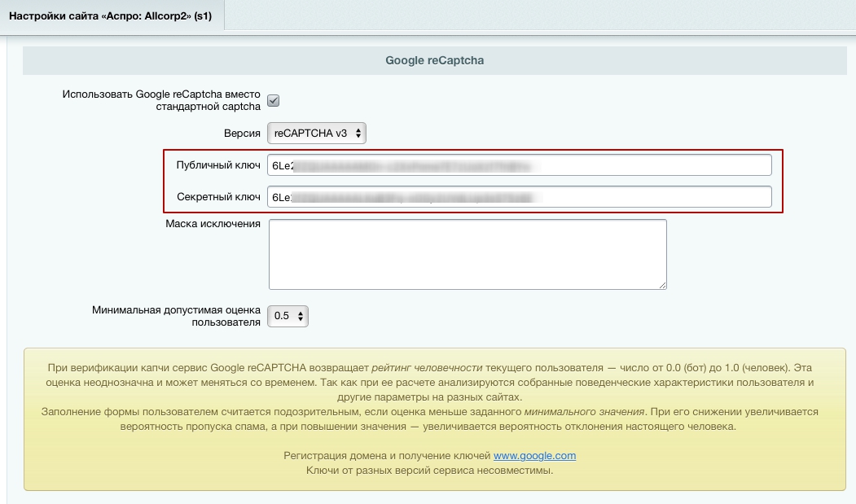Screen dimensions: 856x504
Task: Open the minimum score 0.5 dropdown
Action: pyautogui.click(x=288, y=316)
